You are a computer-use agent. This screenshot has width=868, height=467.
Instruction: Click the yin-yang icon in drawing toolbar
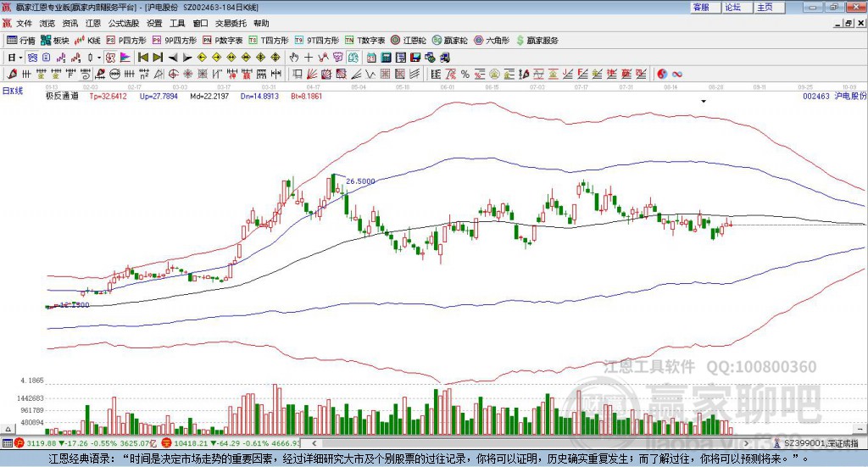(662, 74)
